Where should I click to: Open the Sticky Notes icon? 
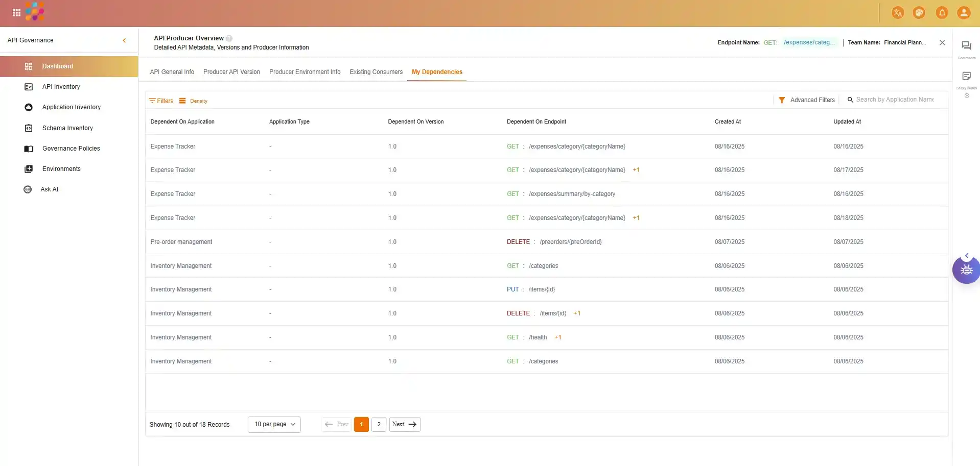(x=966, y=77)
